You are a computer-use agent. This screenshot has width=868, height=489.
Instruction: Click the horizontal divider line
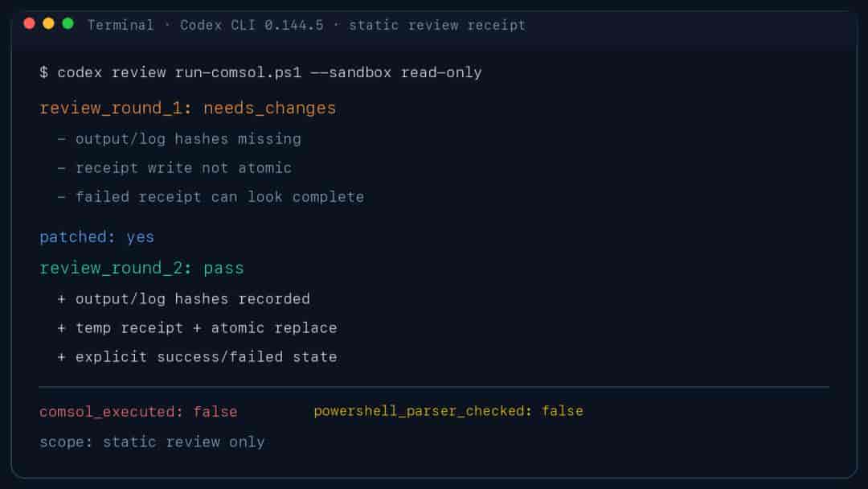(434, 387)
